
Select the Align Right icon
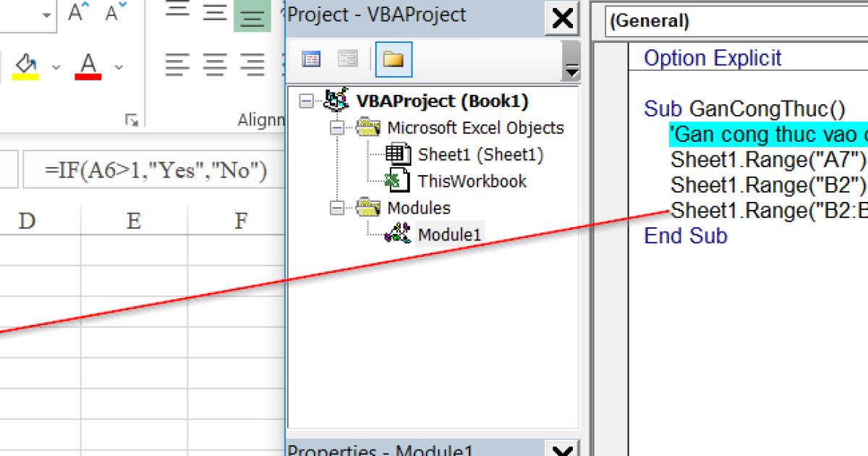[252, 64]
